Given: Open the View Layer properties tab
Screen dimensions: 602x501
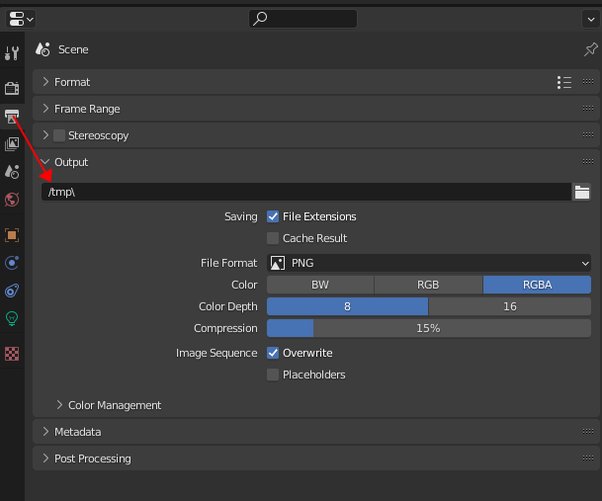Looking at the screenshot, I should point(12,144).
